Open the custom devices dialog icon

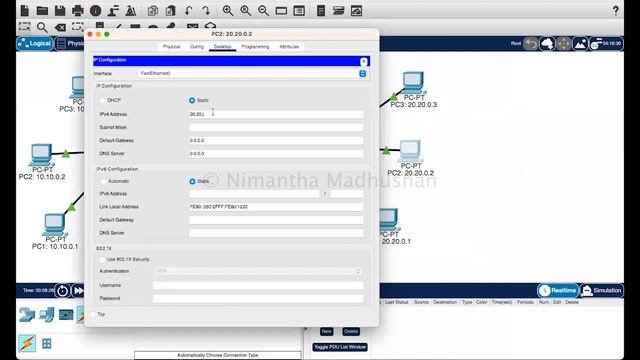pyautogui.click(x=299, y=11)
